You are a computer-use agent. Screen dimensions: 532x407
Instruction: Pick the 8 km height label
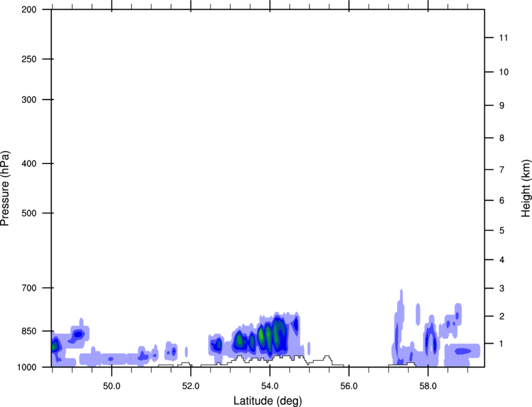click(x=502, y=138)
